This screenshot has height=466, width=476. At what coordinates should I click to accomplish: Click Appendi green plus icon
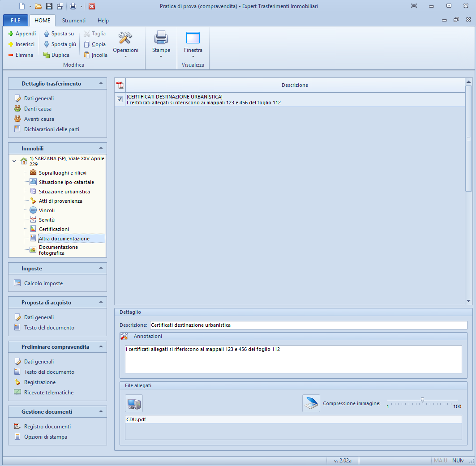(x=11, y=34)
